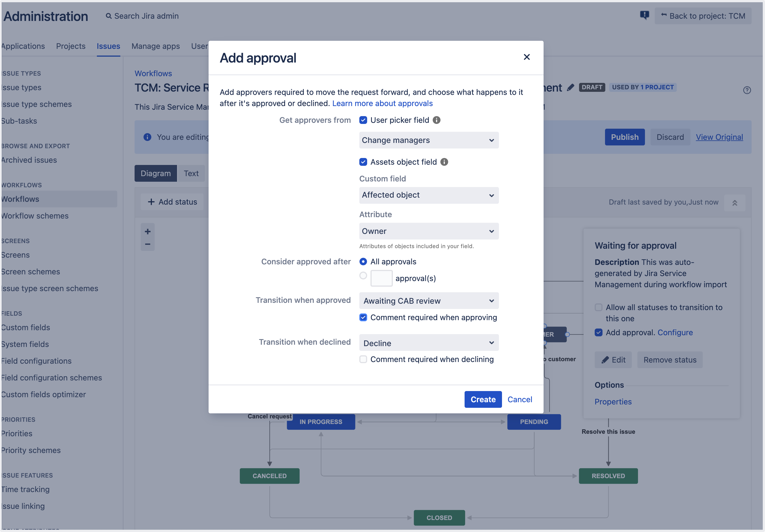Click the feedback icon in header
This screenshot has width=765, height=532.
tap(644, 15)
